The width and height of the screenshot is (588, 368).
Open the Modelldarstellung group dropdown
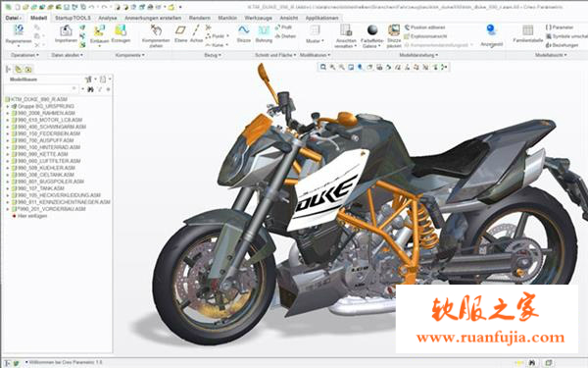[x=418, y=55]
